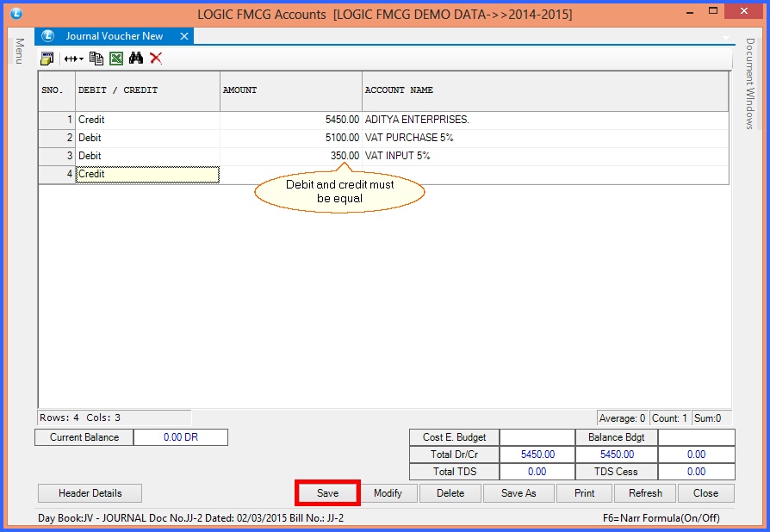770x532 pixels.
Task: Select row header number 1
Action: (57, 120)
